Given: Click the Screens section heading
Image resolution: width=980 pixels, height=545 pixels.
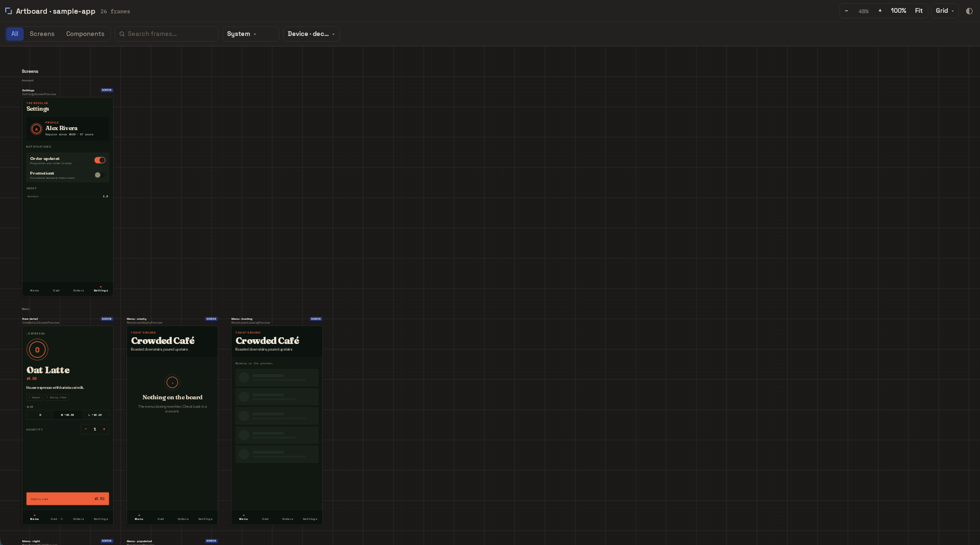Looking at the screenshot, I should point(30,71).
